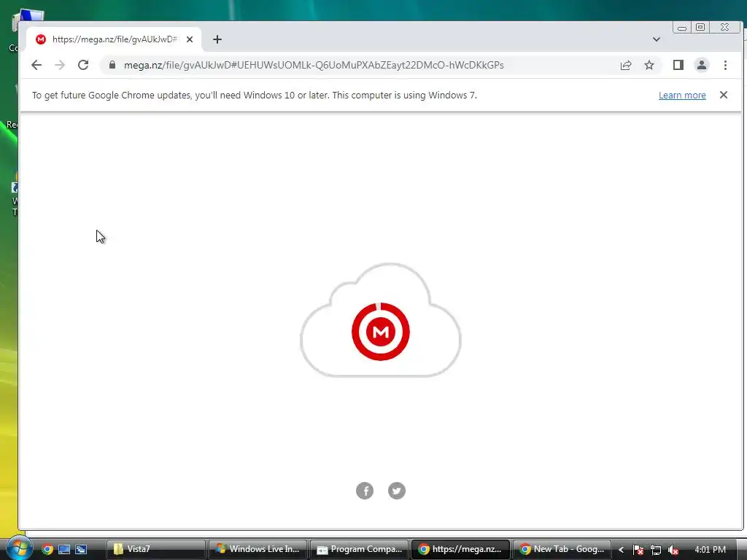This screenshot has width=747, height=560.
Task: Switch to Program Compatibility taskbar button
Action: [x=359, y=549]
